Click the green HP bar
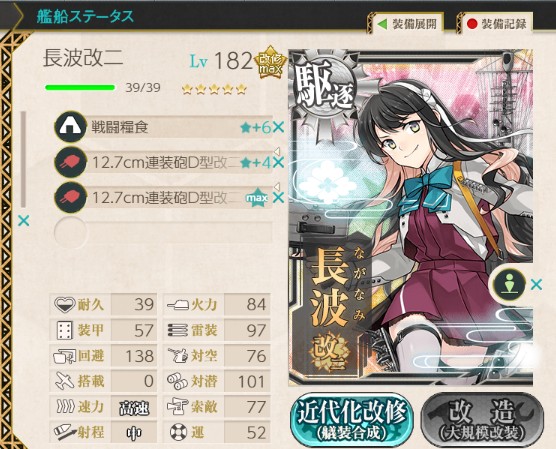Viewport: 556px width, 449px height. (x=80, y=88)
